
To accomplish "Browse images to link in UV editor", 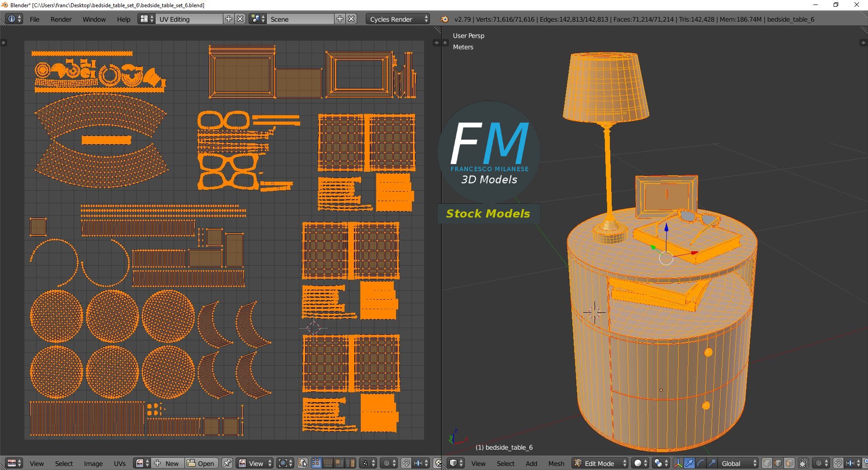I will click(x=142, y=463).
